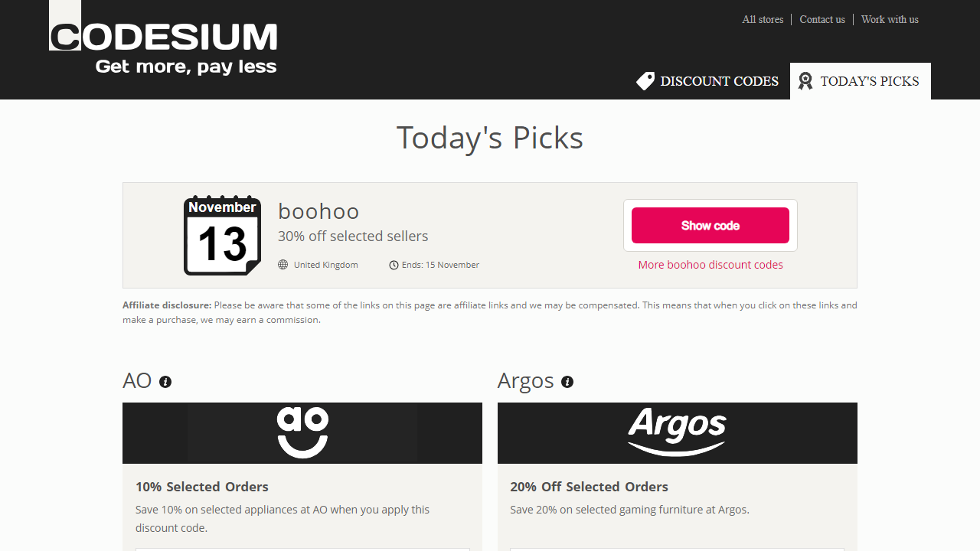Open the info icon next to AO
The width and height of the screenshot is (980, 551).
coord(165,382)
